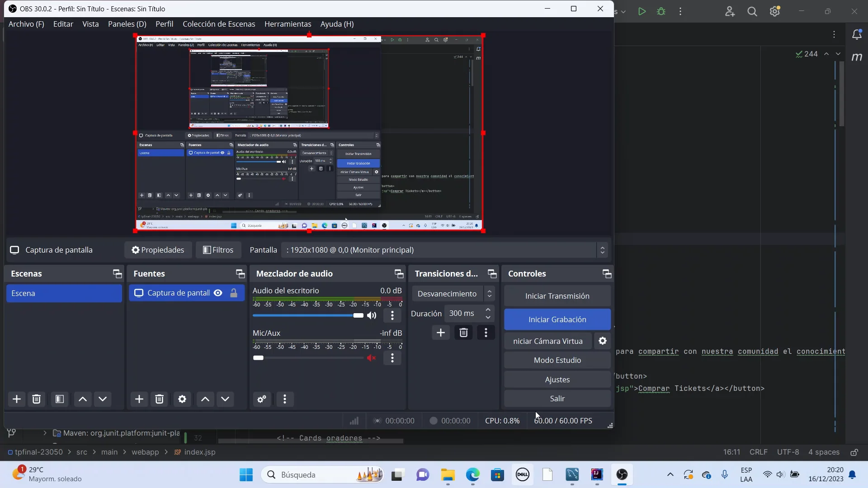Image resolution: width=868 pixels, height=488 pixels.
Task: Move the source up with the arrow icon
Action: 205,399
